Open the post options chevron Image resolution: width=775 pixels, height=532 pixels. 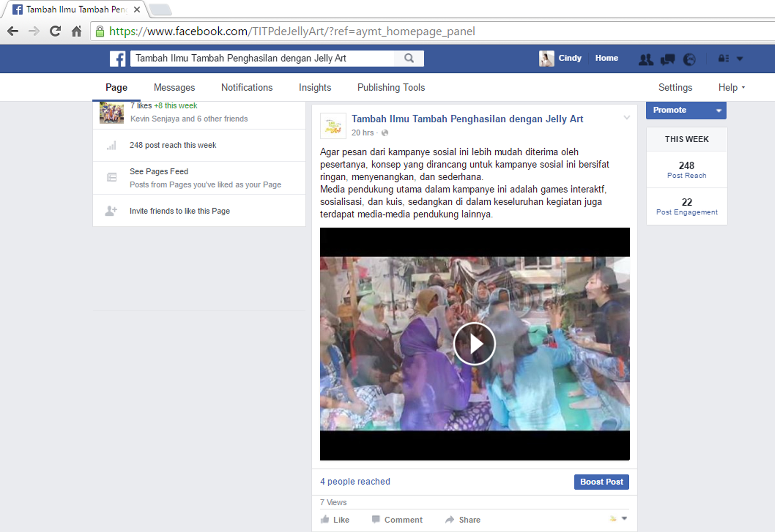[x=627, y=118]
